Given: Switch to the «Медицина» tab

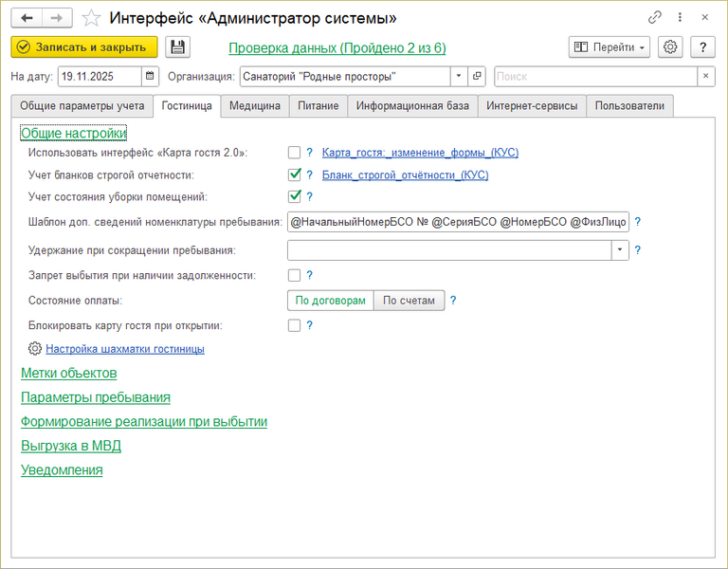Looking at the screenshot, I should [254, 106].
